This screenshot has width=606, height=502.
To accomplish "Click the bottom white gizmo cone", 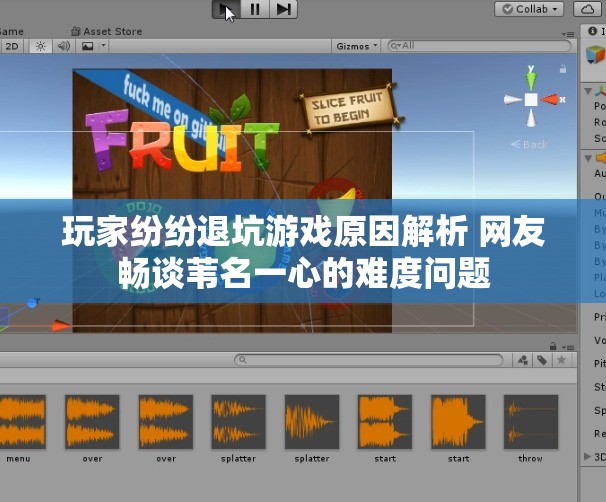I will [531, 118].
